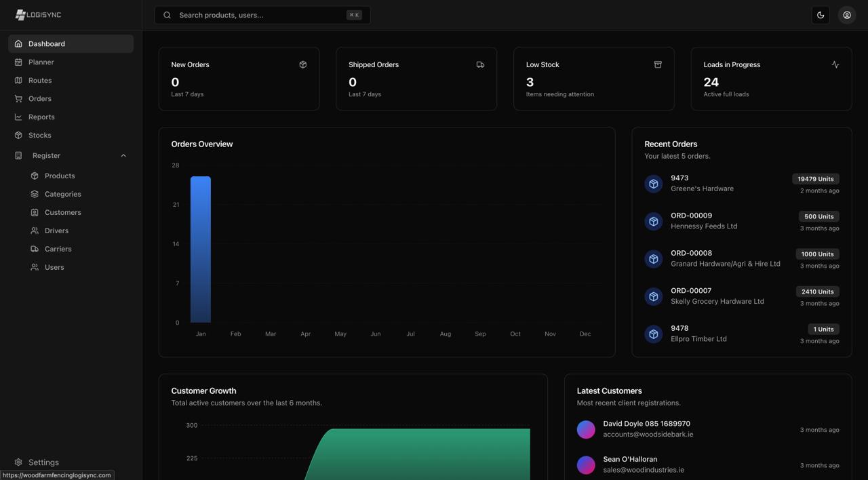Click the Customer Growth area chart
The image size is (868, 480).
(417, 454)
